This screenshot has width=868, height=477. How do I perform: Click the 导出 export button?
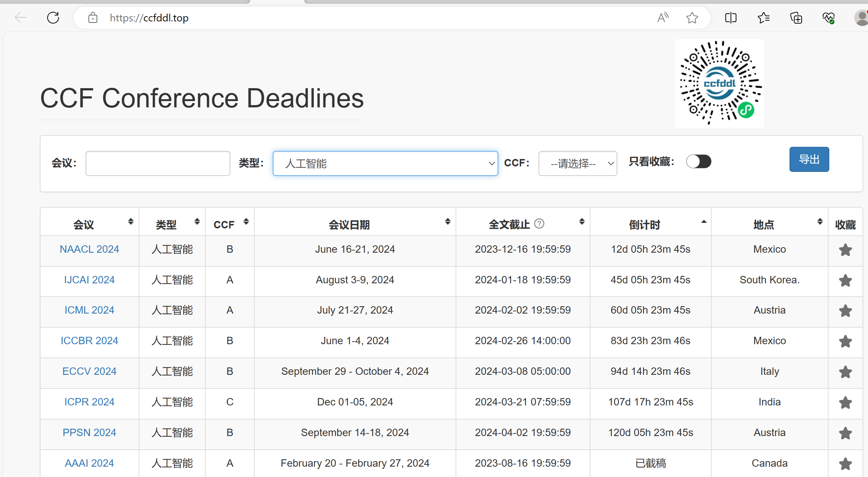[809, 159]
